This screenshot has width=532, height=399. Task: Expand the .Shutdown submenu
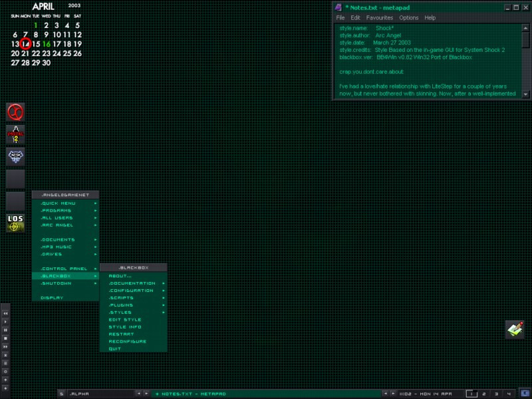coord(65,283)
